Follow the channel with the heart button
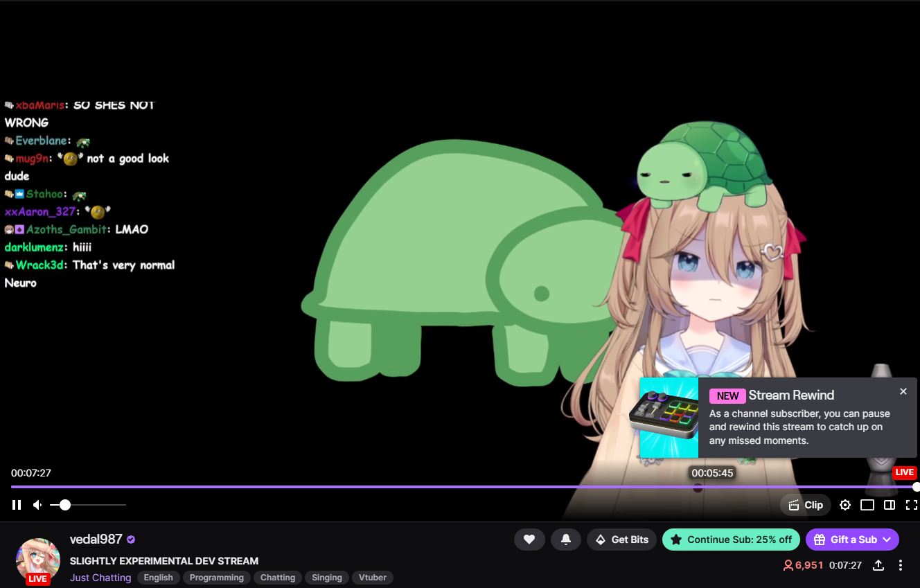Screen dimensions: 920x588 [x=529, y=540]
